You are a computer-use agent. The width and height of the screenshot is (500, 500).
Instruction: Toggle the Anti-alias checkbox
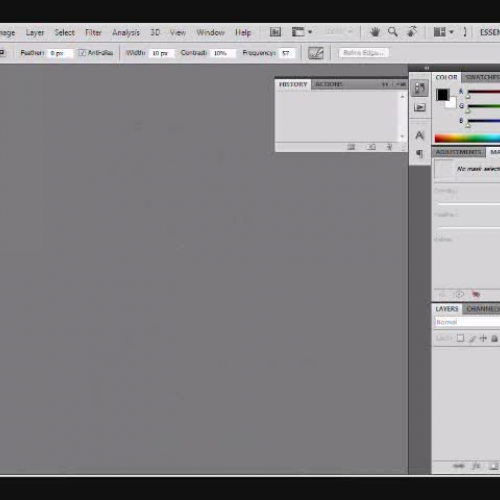[82, 53]
